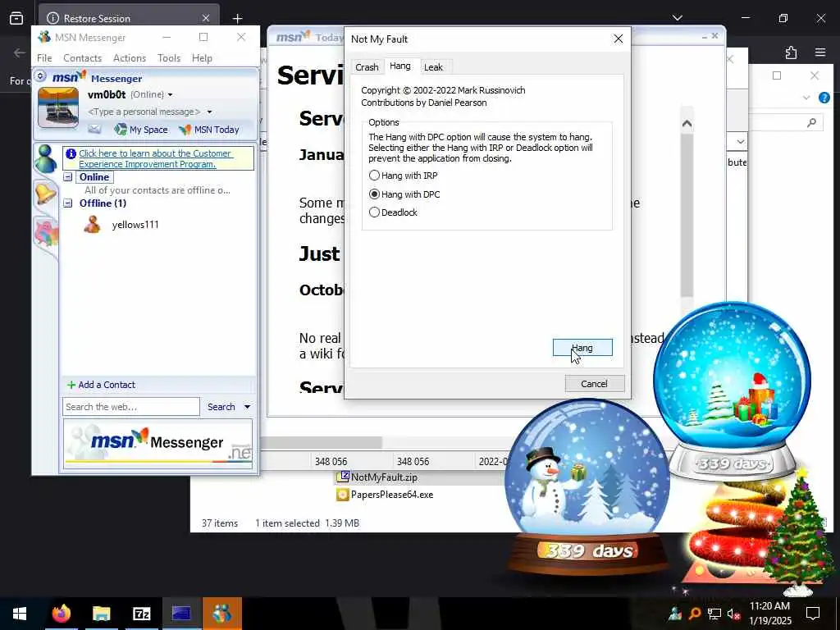The width and height of the screenshot is (840, 630).
Task: Open the Search options dropdown arrow
Action: [247, 407]
